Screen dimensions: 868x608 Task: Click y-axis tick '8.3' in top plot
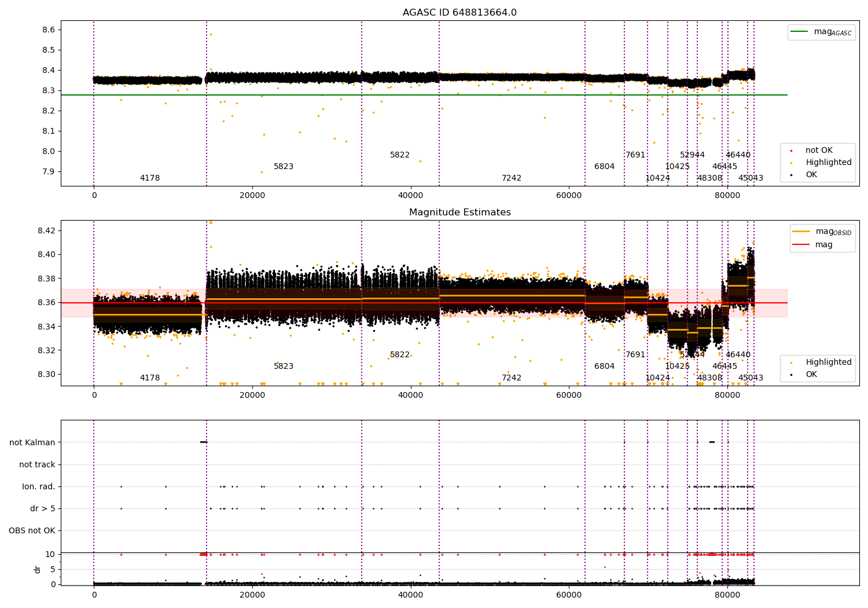pos(49,90)
